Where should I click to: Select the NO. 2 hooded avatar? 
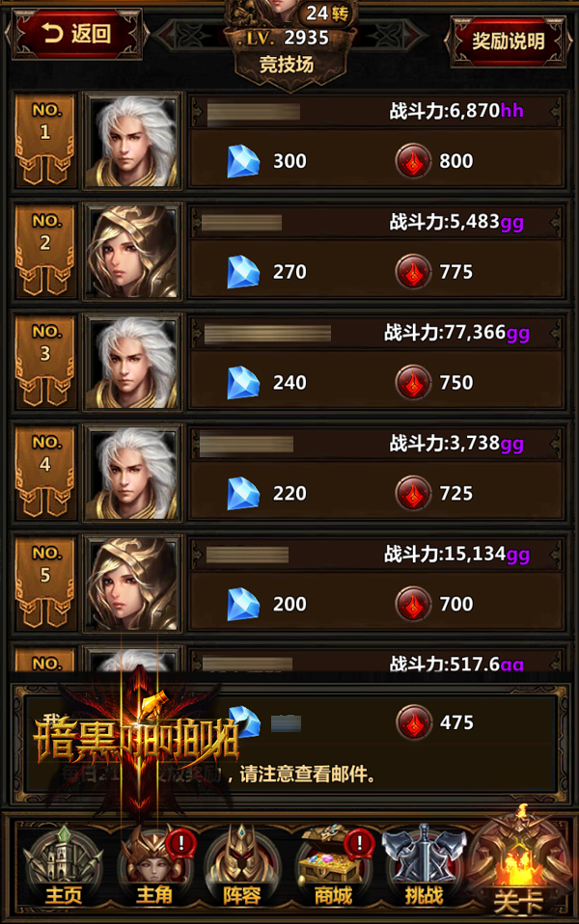click(132, 252)
